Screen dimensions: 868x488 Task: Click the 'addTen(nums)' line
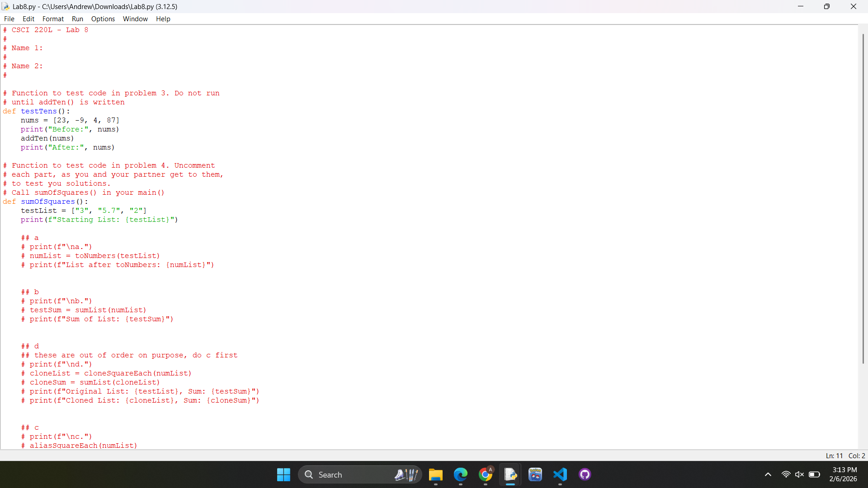coord(47,138)
